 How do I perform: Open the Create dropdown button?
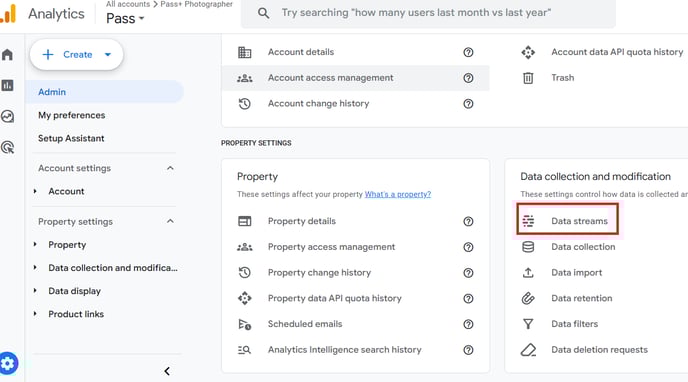click(76, 54)
